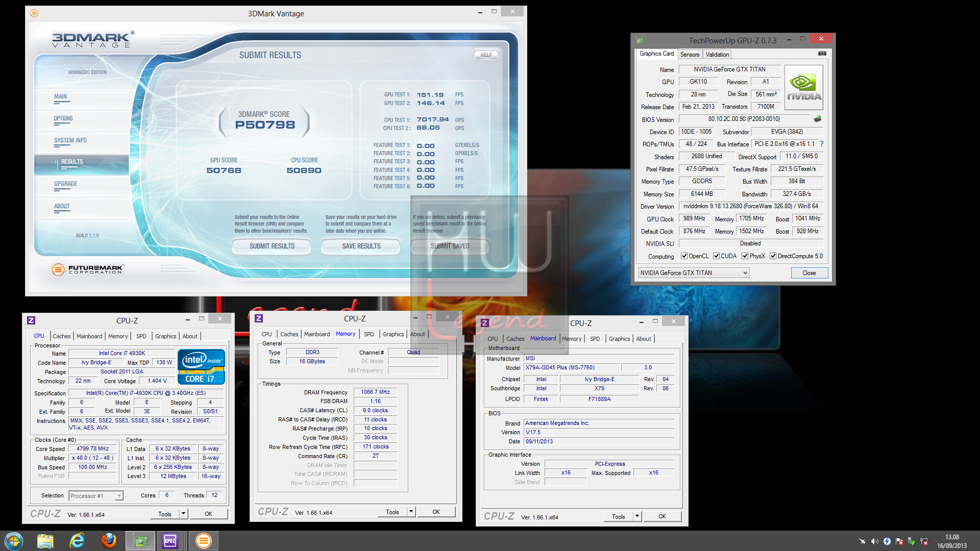Open the About tab in the CPU-Z CPU tab window
Image resolution: width=980 pixels, height=551 pixels.
tap(190, 336)
